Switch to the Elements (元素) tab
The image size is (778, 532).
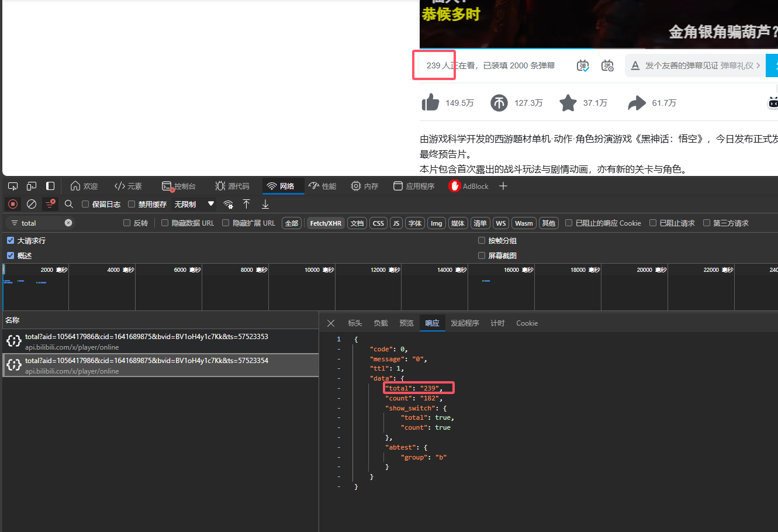[x=129, y=186]
